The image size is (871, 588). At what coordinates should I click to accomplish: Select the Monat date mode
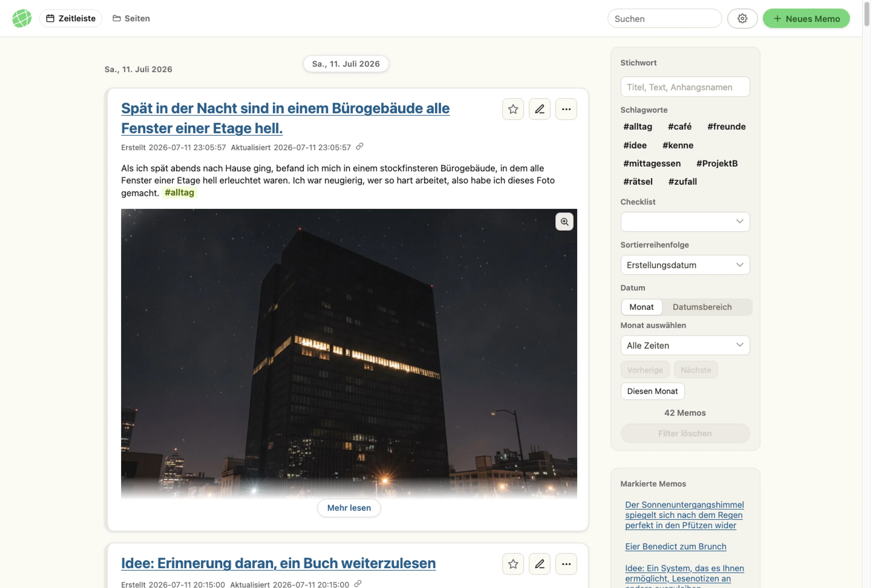(641, 307)
